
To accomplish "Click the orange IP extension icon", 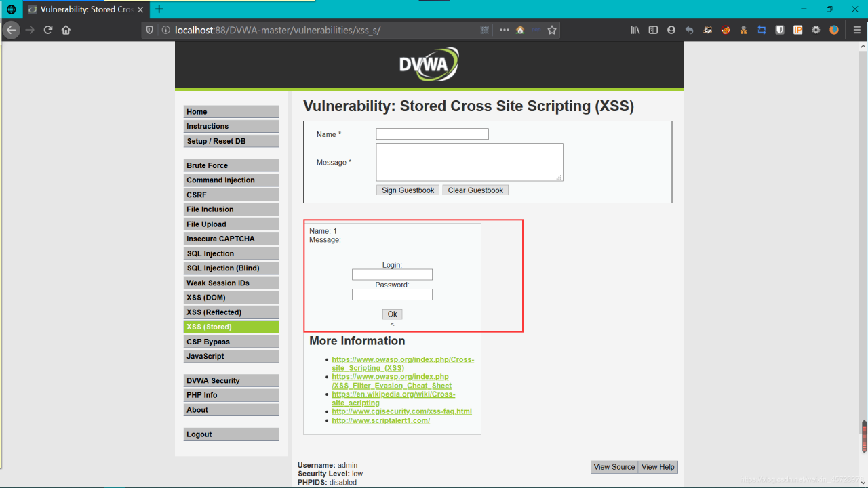I will pos(797,30).
